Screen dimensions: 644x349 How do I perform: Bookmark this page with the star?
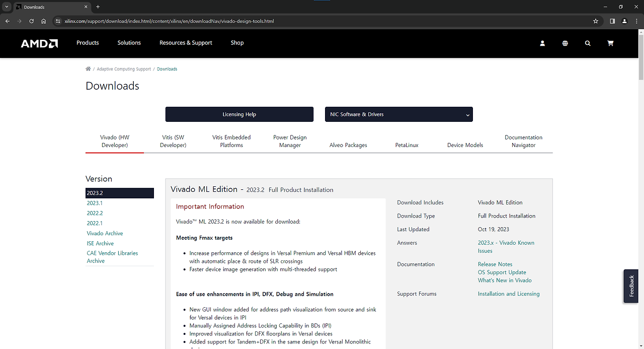[x=596, y=21]
